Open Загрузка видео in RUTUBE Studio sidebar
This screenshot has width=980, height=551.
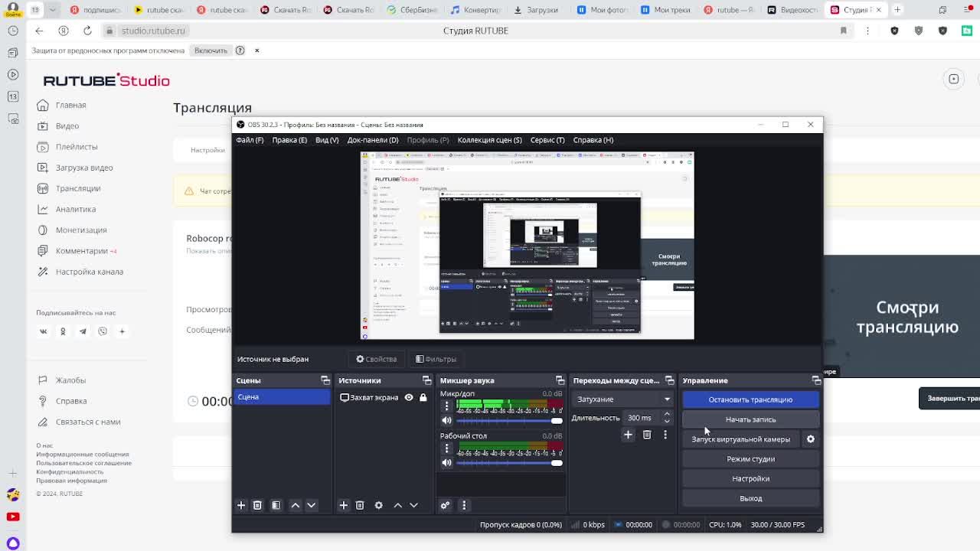point(84,168)
